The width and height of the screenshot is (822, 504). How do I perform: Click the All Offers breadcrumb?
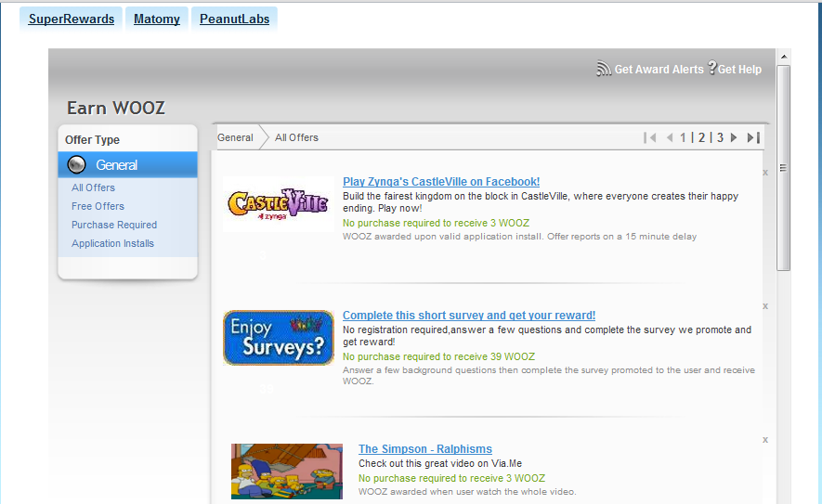point(296,137)
